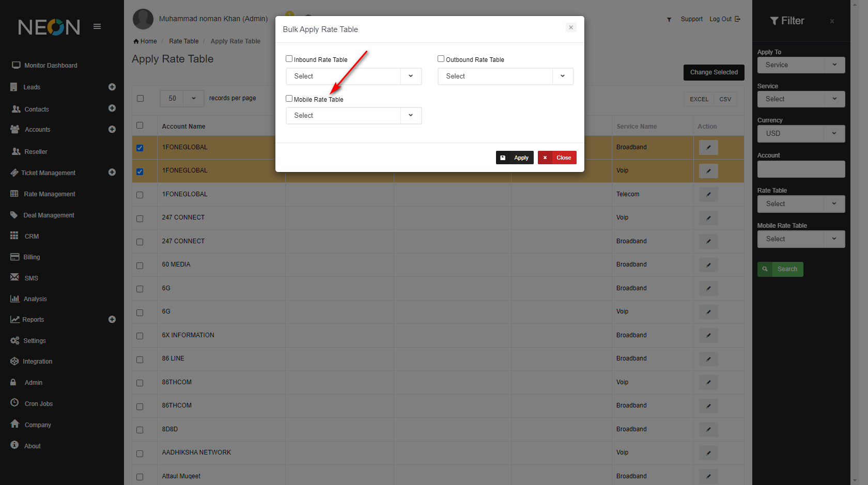The image size is (868, 485).
Task: Go to Billing in the sidebar menu
Action: tap(32, 257)
